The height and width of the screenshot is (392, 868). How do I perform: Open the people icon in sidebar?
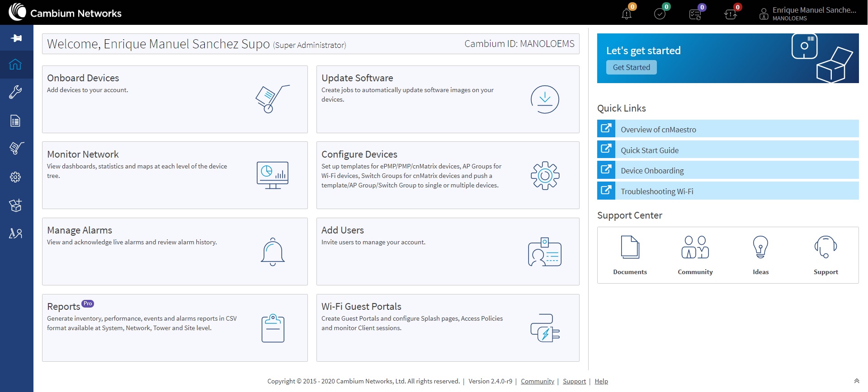click(x=15, y=233)
